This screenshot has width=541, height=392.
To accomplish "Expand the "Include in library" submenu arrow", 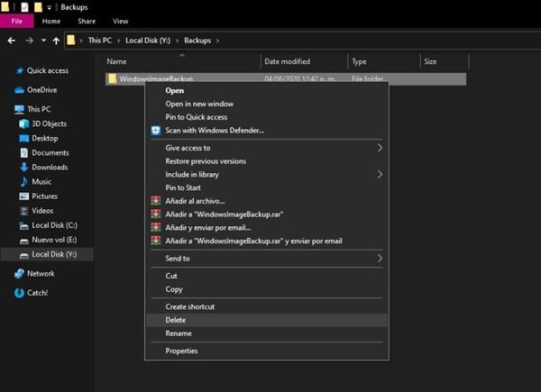I will [x=380, y=174].
